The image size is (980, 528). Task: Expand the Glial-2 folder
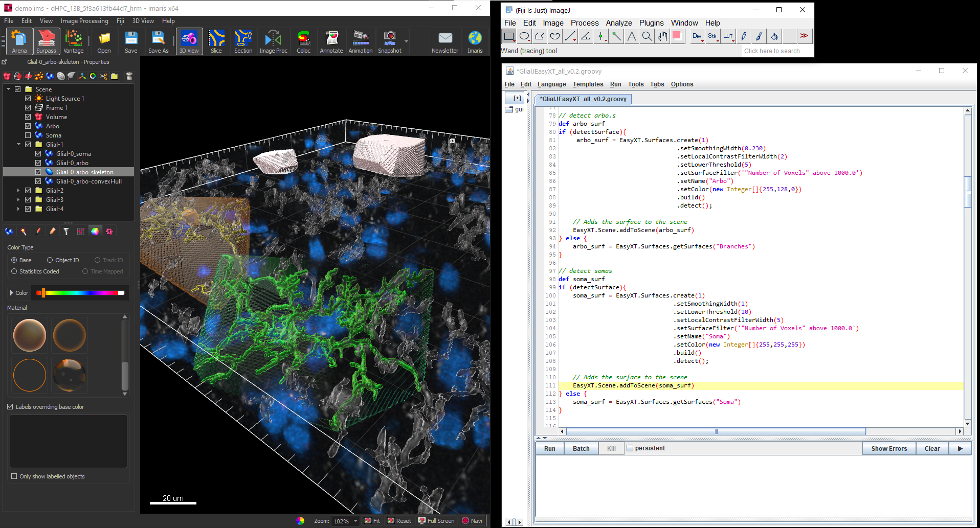point(18,191)
